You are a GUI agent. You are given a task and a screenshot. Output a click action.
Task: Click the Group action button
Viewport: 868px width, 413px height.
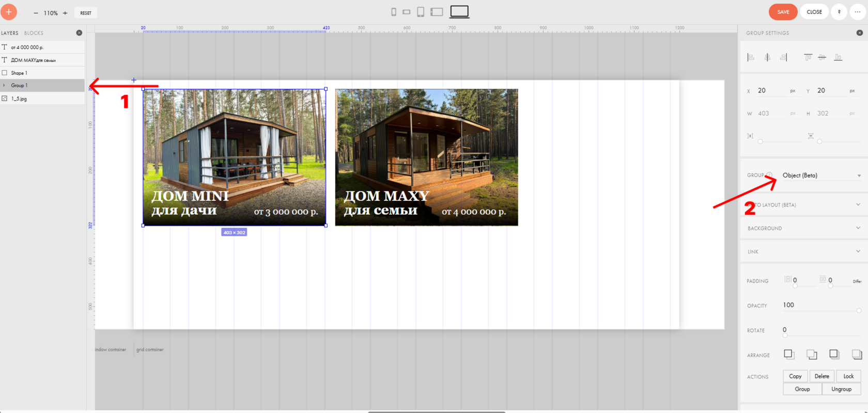[x=802, y=389]
